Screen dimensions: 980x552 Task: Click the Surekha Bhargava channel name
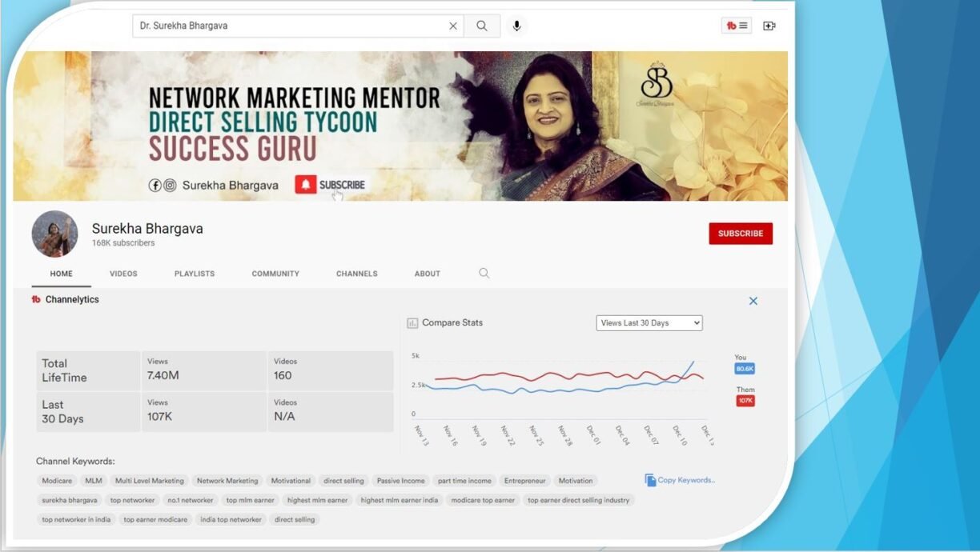click(x=147, y=229)
